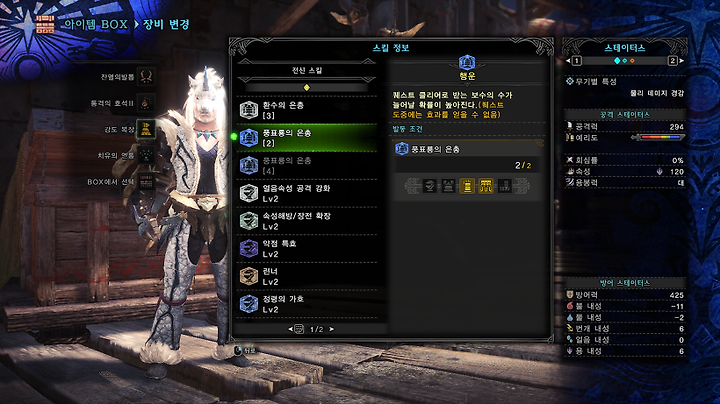Open the 아이템 BOX breadcrumb

(x=96, y=24)
